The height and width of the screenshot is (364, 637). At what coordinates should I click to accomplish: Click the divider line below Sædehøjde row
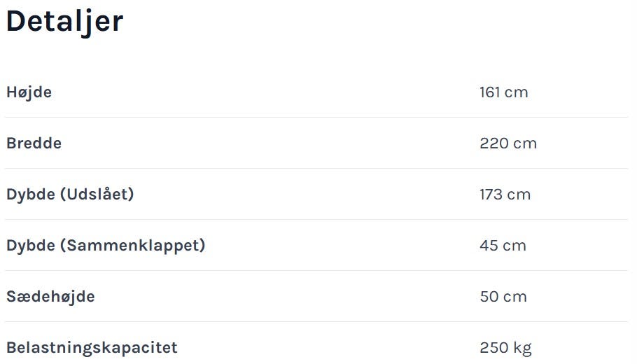pyautogui.click(x=316, y=321)
